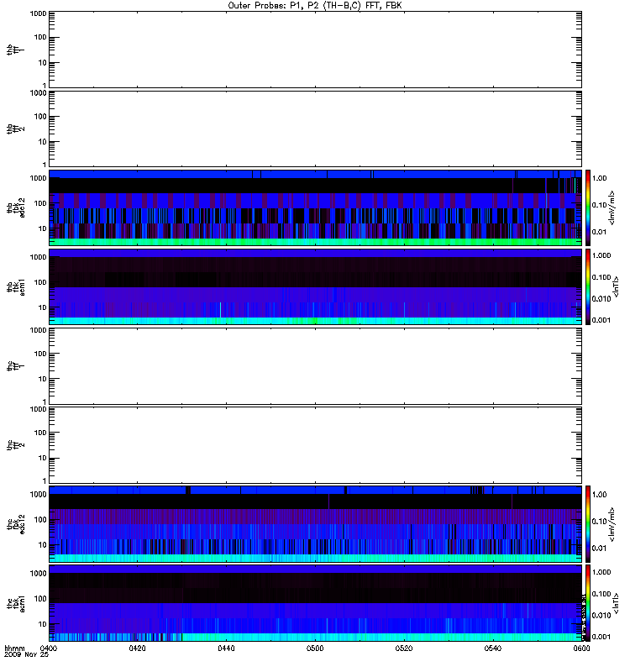Click the "10" y-tick of thb fbk scm1 panel

click(x=42, y=307)
